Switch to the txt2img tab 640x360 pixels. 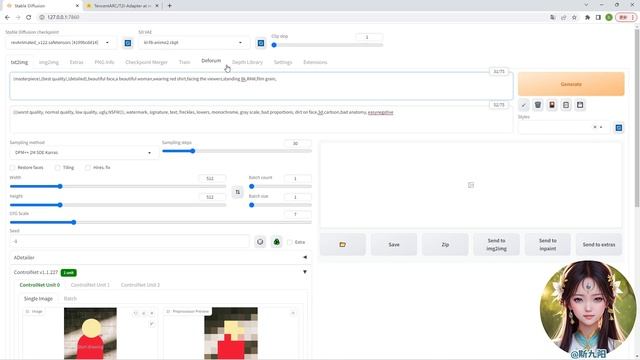point(19,62)
